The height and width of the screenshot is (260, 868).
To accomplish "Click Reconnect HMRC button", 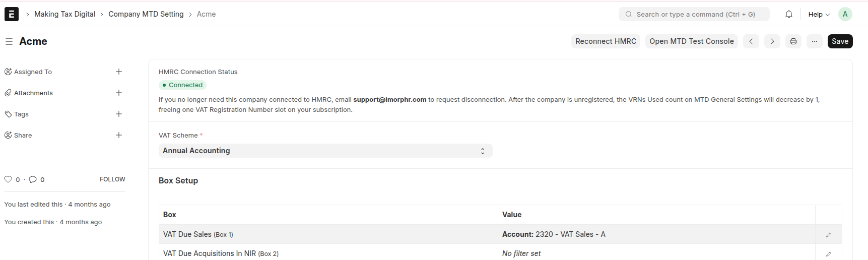I will tap(606, 41).
